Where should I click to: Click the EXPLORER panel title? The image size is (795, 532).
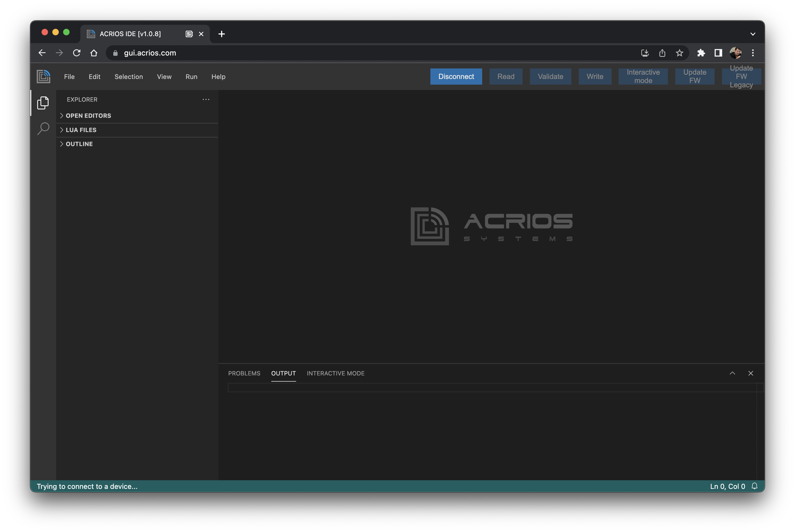pyautogui.click(x=82, y=99)
